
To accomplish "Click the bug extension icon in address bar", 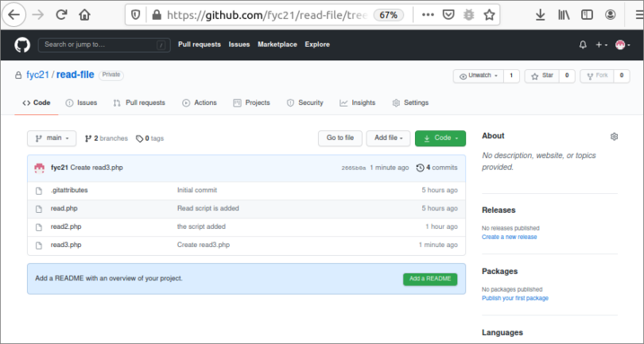I will coord(468,15).
